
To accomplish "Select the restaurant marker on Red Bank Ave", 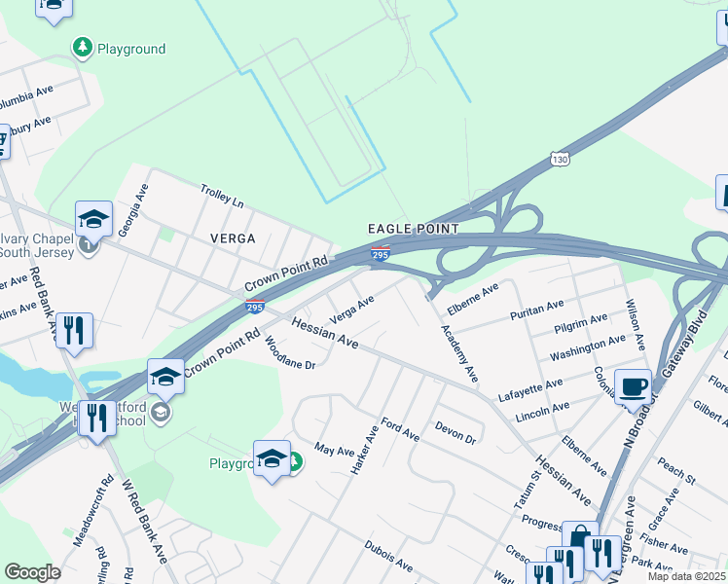I will (x=74, y=332).
